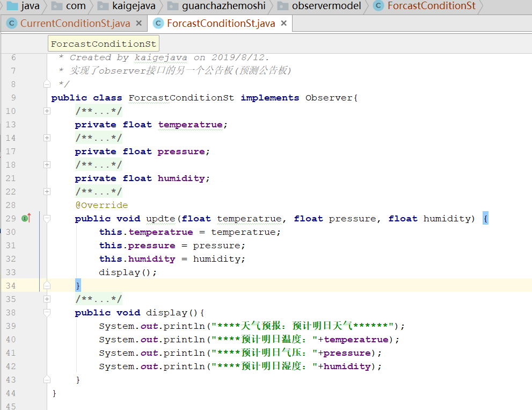532x410 pixels.
Task: Click the ForcastConditionSt sticky class label
Action: pyautogui.click(x=104, y=44)
